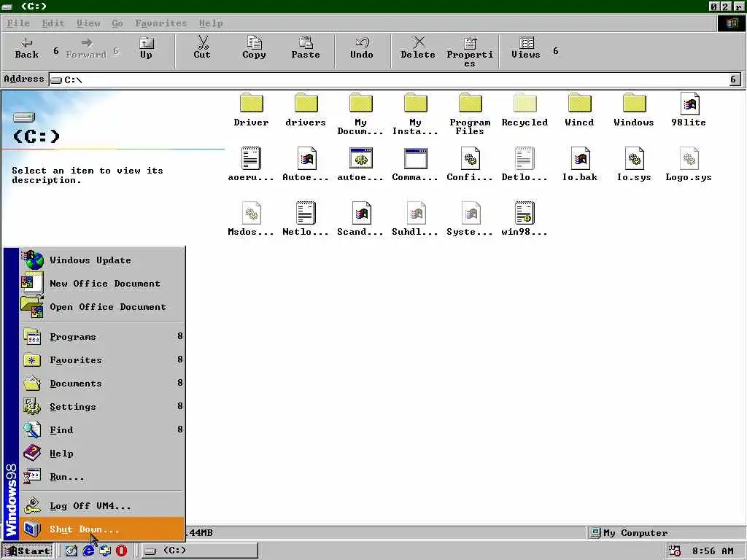Select the Scand... file
This screenshot has height=560, width=747.
pyautogui.click(x=360, y=219)
